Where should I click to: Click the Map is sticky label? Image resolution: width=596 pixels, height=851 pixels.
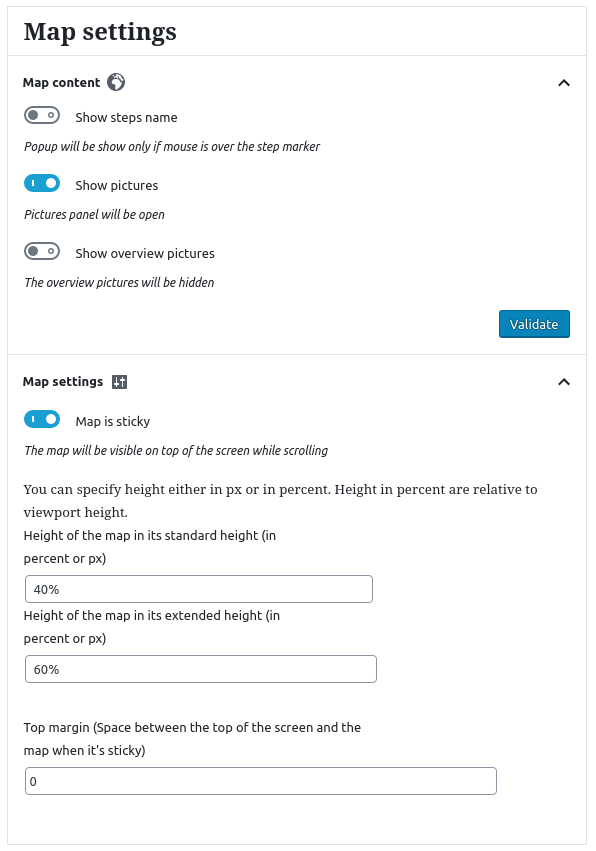(x=112, y=421)
